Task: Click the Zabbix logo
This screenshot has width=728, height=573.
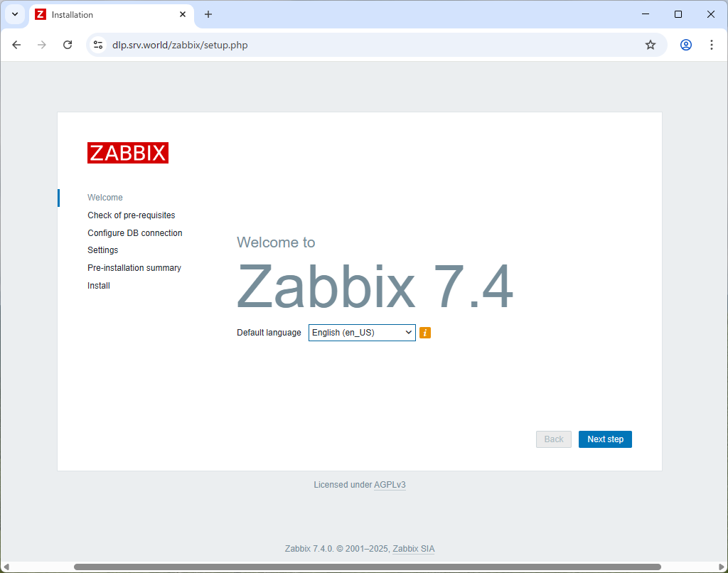Action: tap(128, 152)
